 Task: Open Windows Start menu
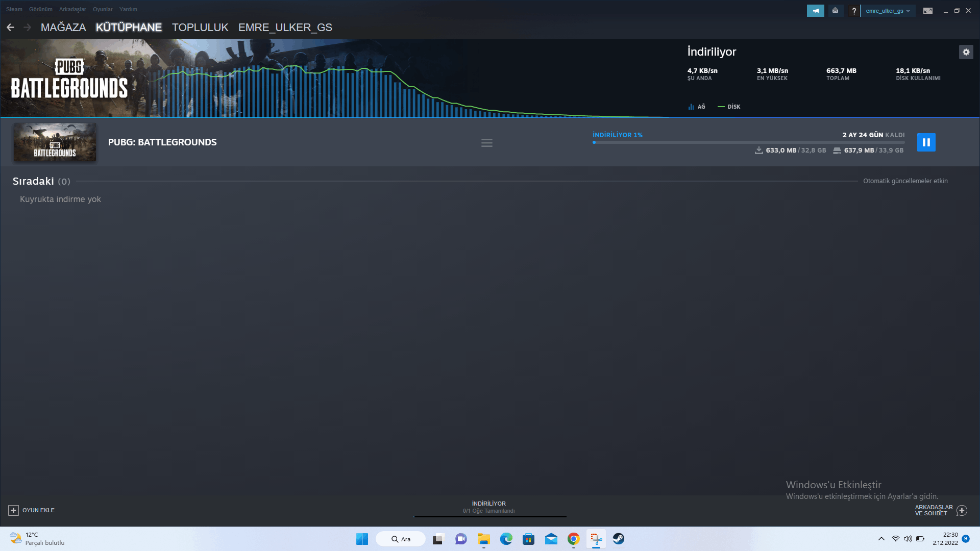[x=362, y=539]
